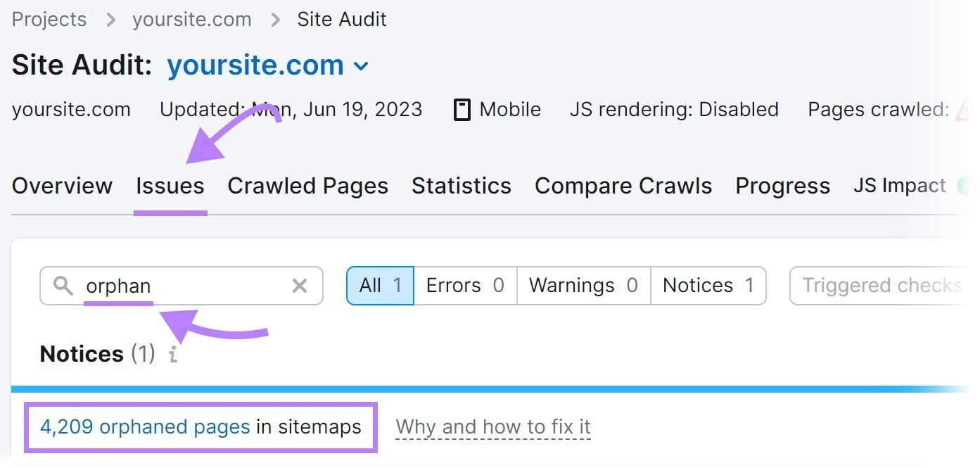This screenshot has width=980, height=468.
Task: Filter issues by Errors
Action: 464,285
